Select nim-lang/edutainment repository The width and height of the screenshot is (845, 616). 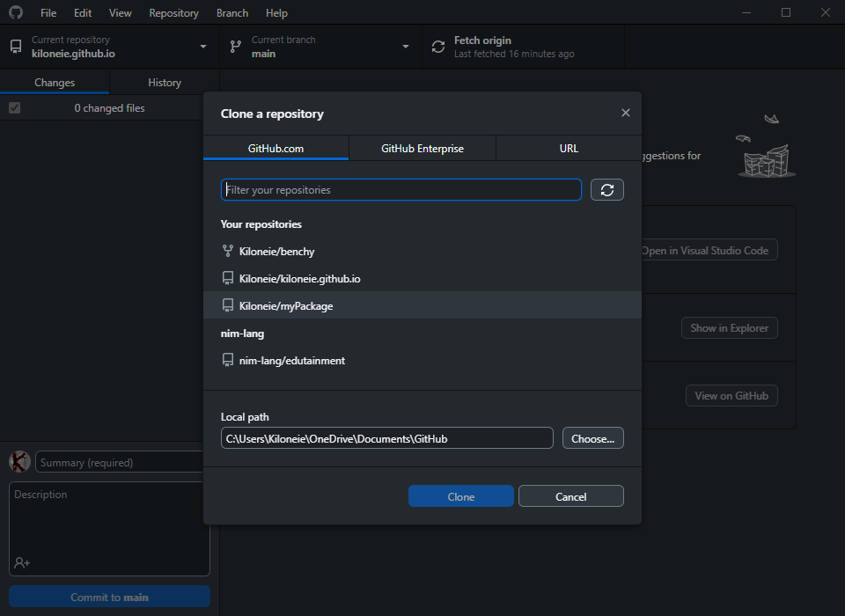coord(422,360)
